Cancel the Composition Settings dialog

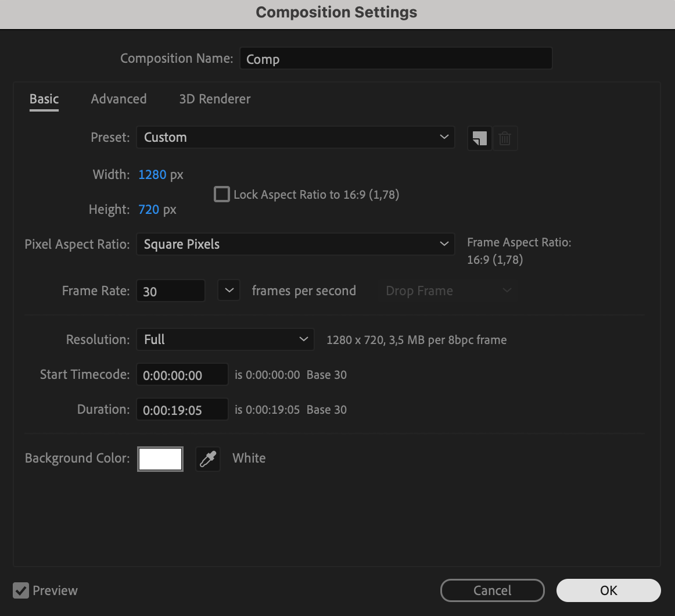click(x=492, y=590)
